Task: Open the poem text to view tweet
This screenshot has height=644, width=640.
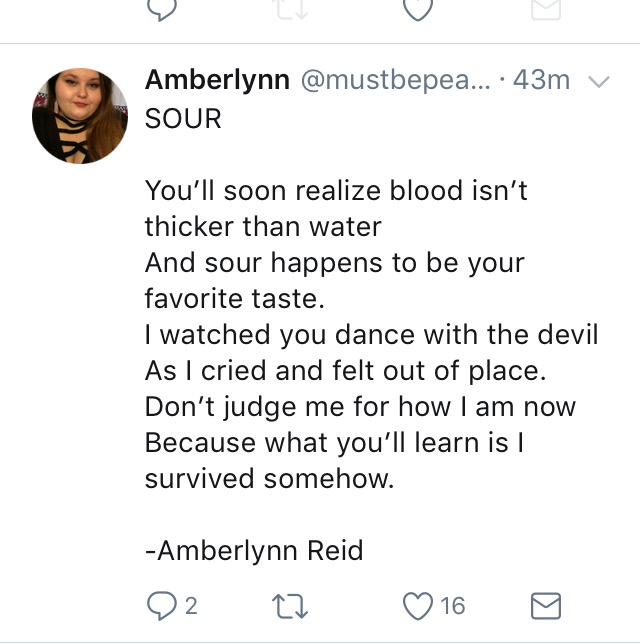Action: 371,334
